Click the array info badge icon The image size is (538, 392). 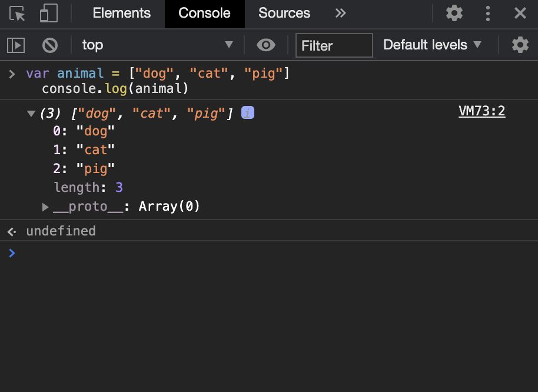(x=248, y=112)
